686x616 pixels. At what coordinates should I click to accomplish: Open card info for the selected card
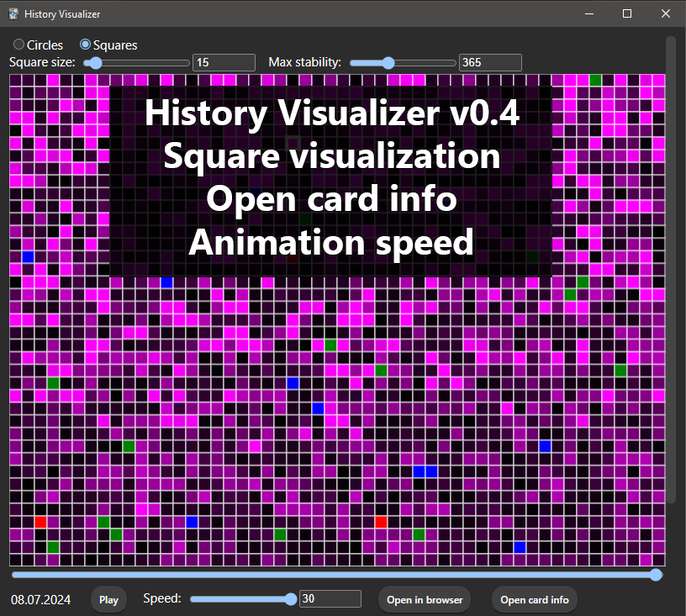click(x=534, y=599)
